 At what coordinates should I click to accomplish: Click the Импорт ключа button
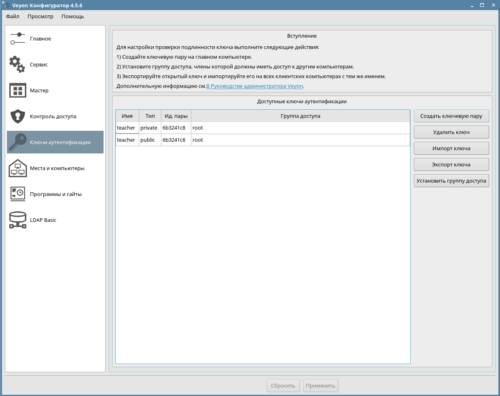(451, 148)
